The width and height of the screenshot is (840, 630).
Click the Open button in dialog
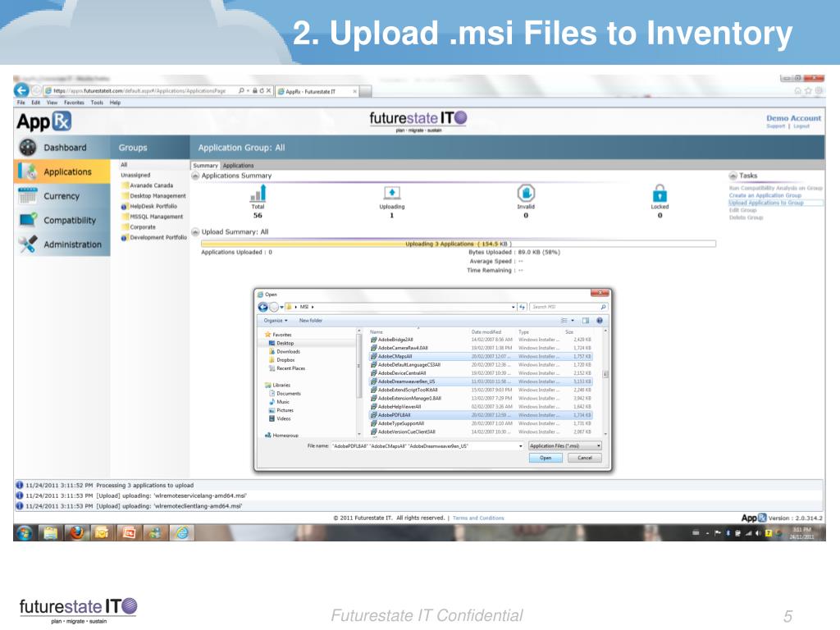pos(546,458)
